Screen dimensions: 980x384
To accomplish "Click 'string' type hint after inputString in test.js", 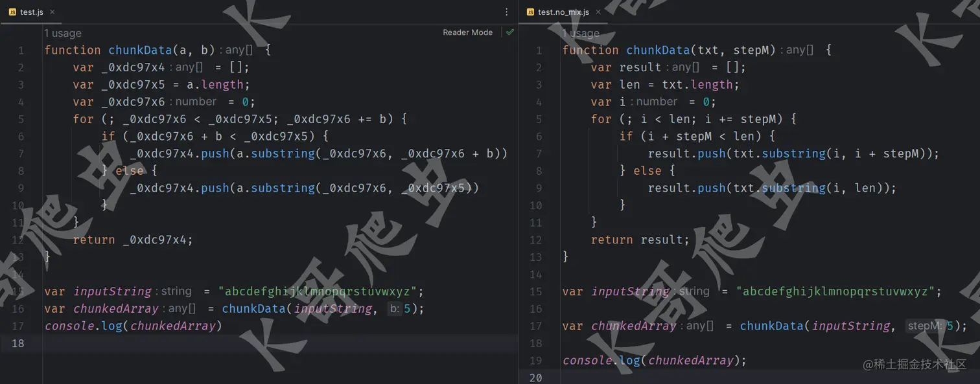I will click(176, 291).
